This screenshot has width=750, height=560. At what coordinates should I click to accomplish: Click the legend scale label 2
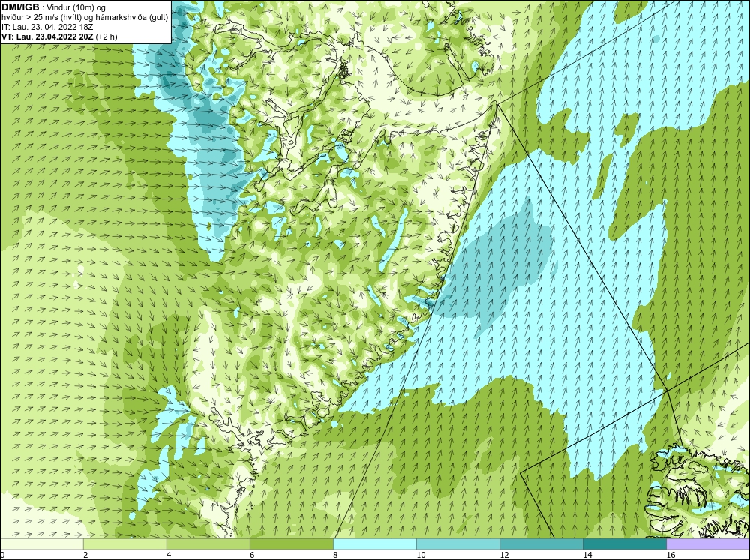85,555
